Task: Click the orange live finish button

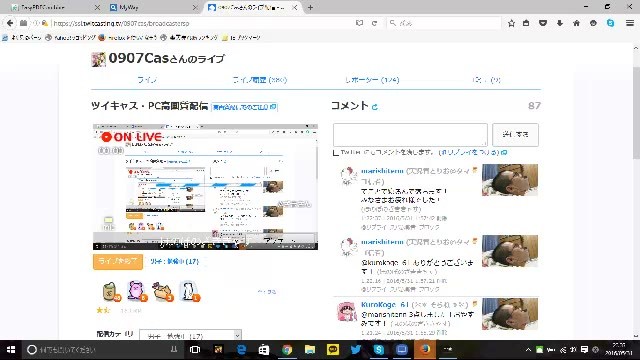Action: [x=118, y=261]
